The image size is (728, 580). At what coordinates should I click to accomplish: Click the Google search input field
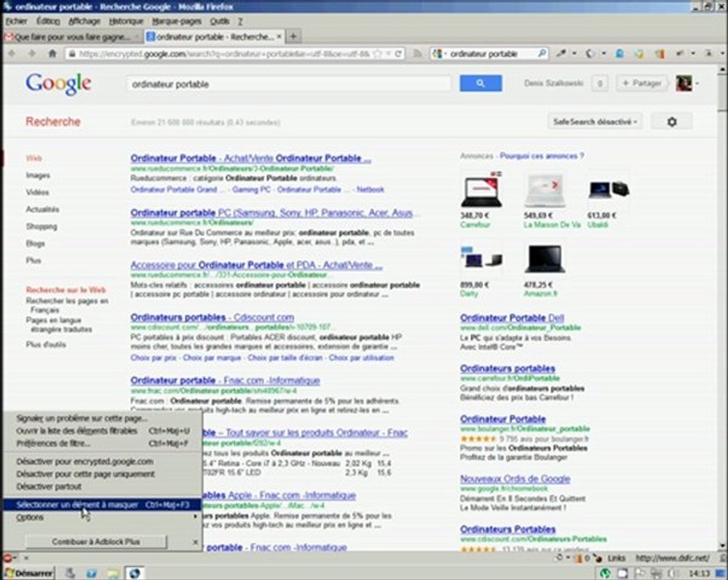[x=289, y=84]
